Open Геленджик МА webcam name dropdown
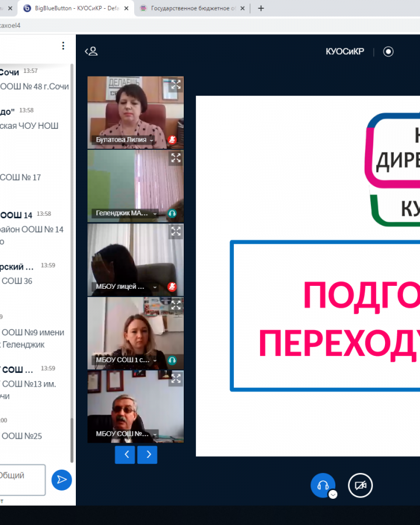Screen dimensions: 420x525 click(x=155, y=213)
